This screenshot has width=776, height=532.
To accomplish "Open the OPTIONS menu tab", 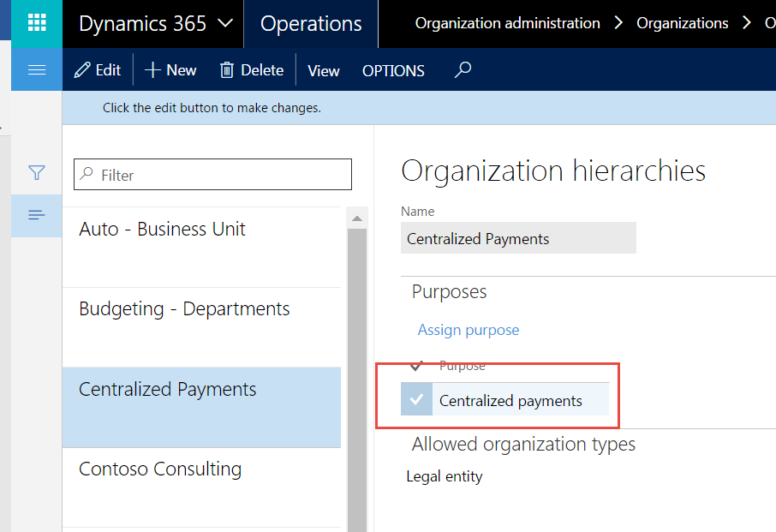I will coord(393,70).
